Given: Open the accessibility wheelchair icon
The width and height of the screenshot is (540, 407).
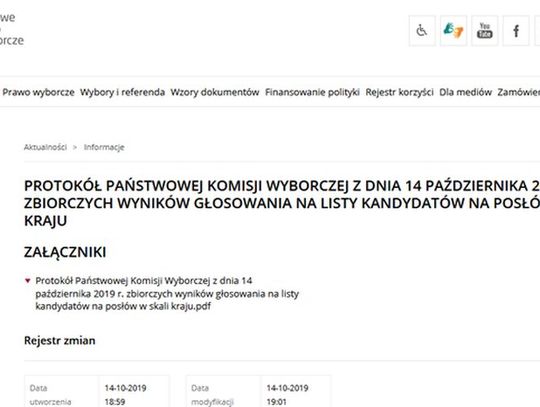Looking at the screenshot, I should (x=422, y=31).
